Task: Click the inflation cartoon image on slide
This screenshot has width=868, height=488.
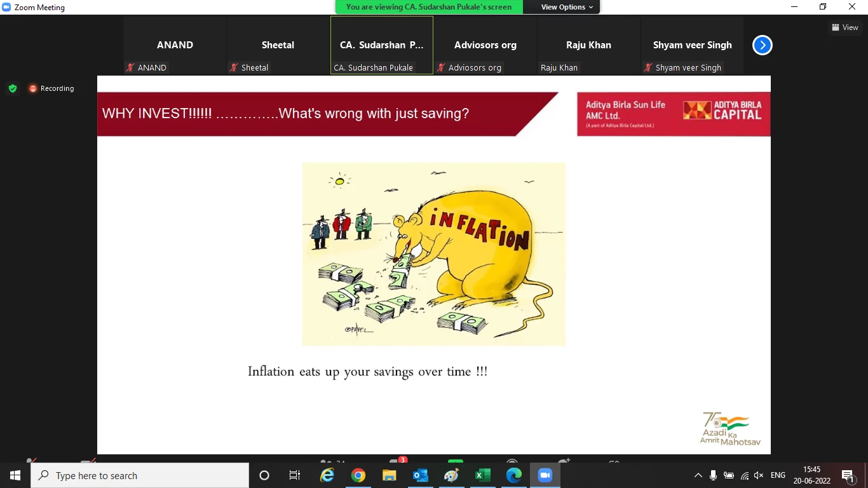Action: (433, 254)
